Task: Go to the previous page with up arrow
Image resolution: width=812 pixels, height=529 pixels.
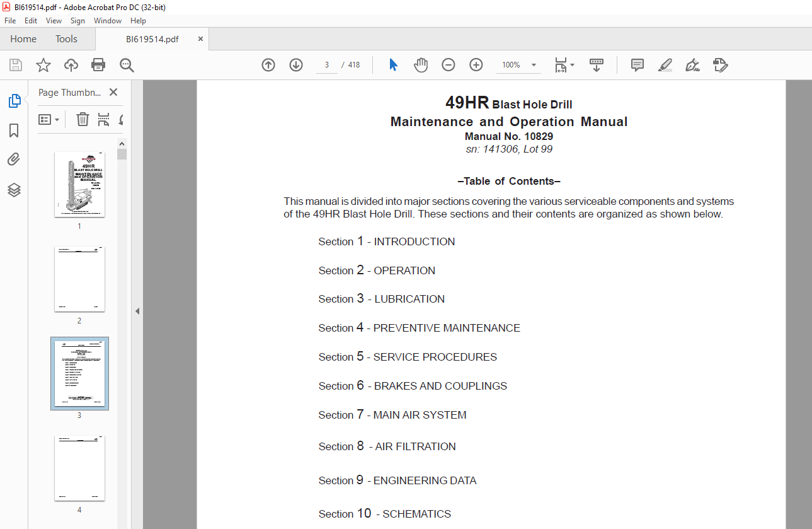Action: coord(268,65)
